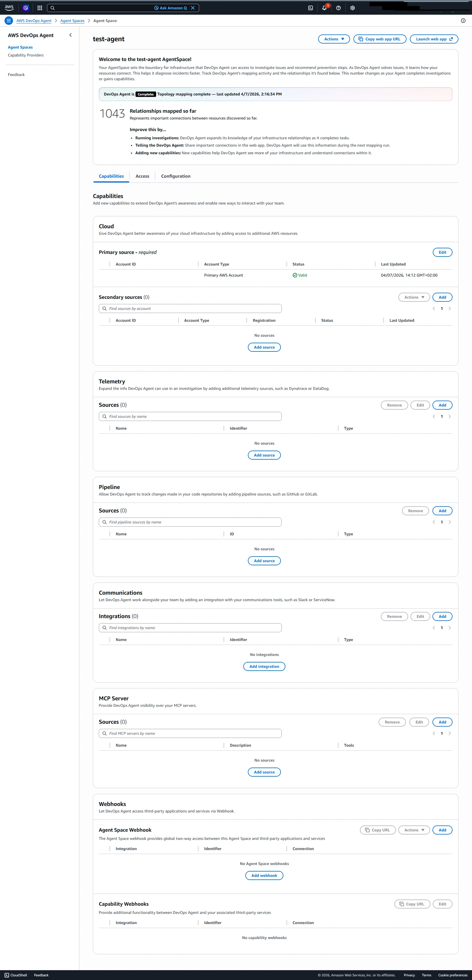Collapse the AWS DevOps Agent side panel

70,35
